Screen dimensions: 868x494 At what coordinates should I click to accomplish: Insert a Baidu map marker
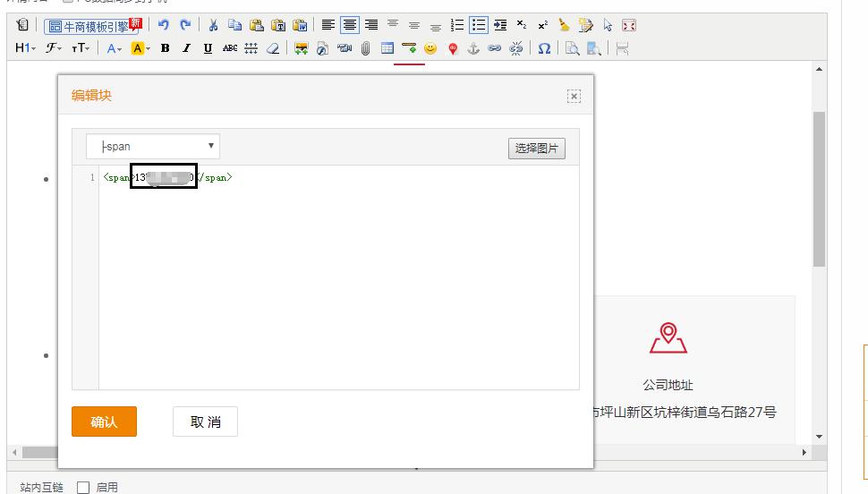[x=453, y=48]
